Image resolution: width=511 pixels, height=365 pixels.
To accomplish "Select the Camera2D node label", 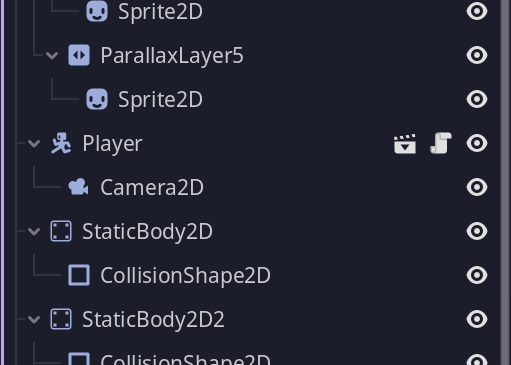I will click(x=152, y=187).
